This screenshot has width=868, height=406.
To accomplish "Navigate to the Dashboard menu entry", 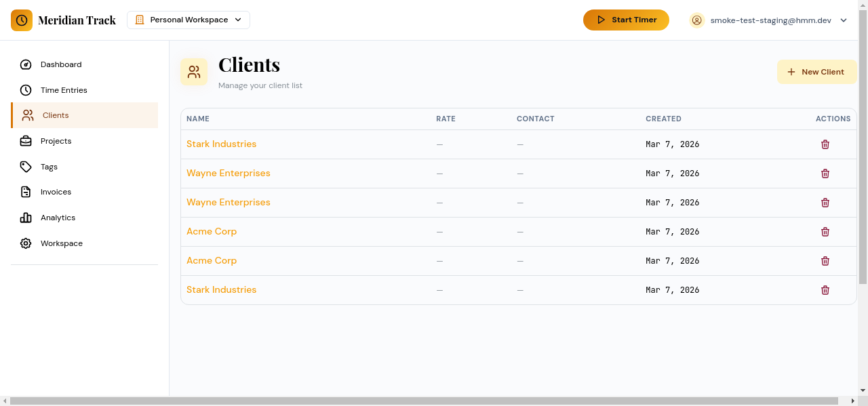I will pyautogui.click(x=61, y=64).
